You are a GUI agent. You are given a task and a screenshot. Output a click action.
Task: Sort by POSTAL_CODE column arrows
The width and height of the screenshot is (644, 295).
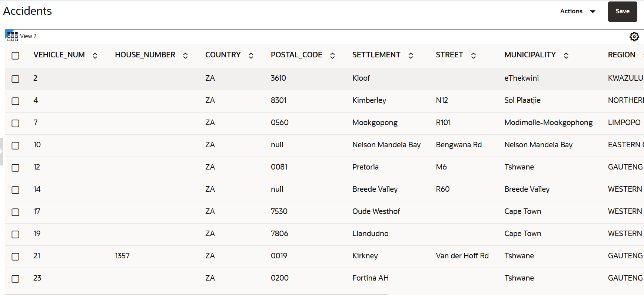(332, 56)
